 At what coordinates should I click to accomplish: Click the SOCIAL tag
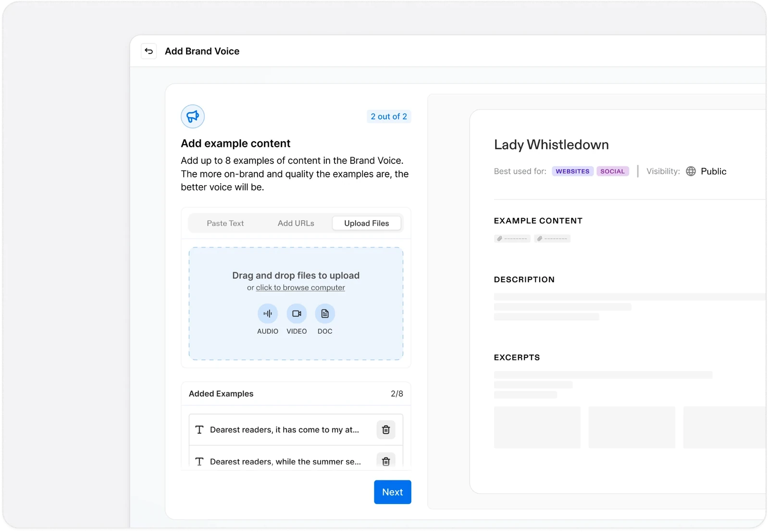click(x=613, y=171)
